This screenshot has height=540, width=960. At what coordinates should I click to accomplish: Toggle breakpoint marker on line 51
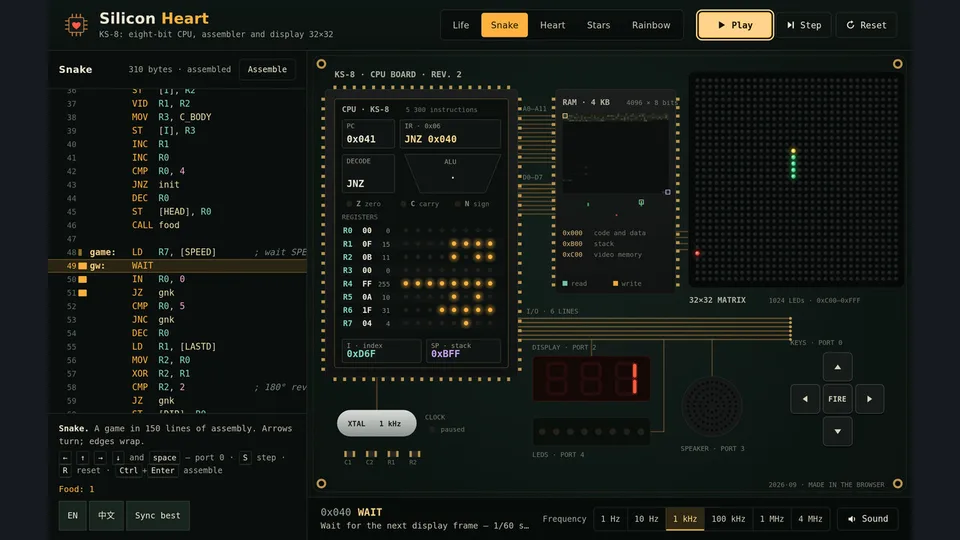click(x=83, y=293)
